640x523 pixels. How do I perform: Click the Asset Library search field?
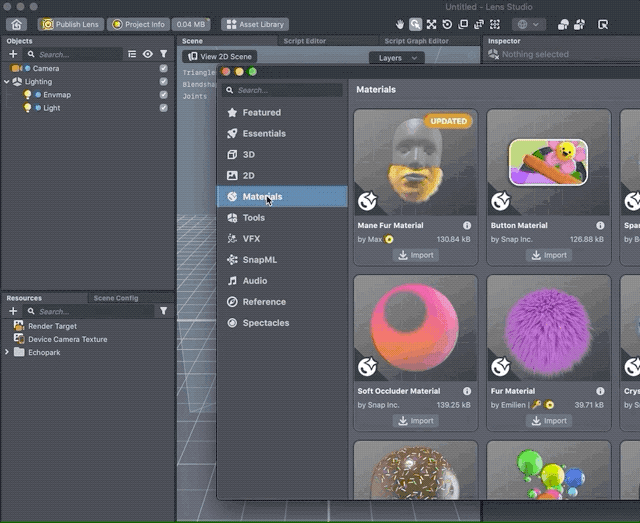(285, 90)
